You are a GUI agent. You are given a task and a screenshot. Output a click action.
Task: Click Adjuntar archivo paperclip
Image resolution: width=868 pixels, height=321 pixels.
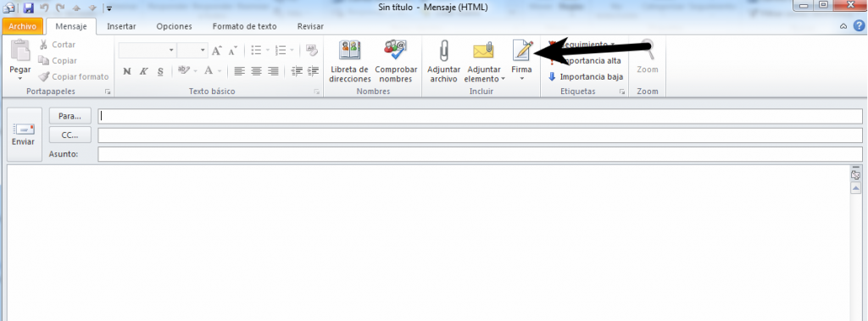click(x=443, y=62)
